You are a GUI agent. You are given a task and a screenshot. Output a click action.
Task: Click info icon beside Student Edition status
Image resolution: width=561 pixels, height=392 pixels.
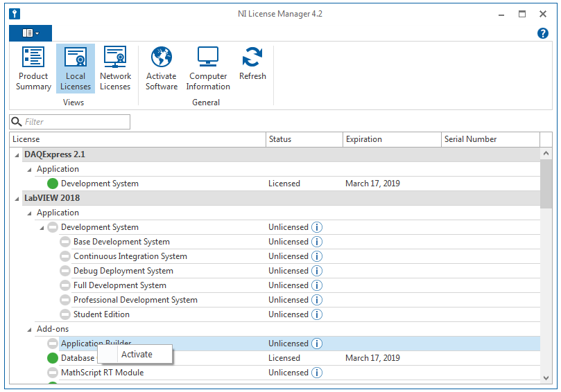pyautogui.click(x=317, y=314)
